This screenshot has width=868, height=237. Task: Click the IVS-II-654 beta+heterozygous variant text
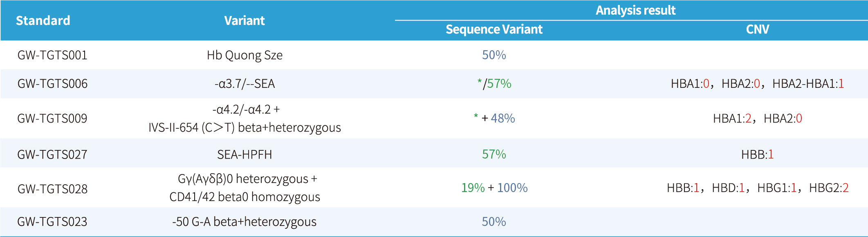click(244, 127)
